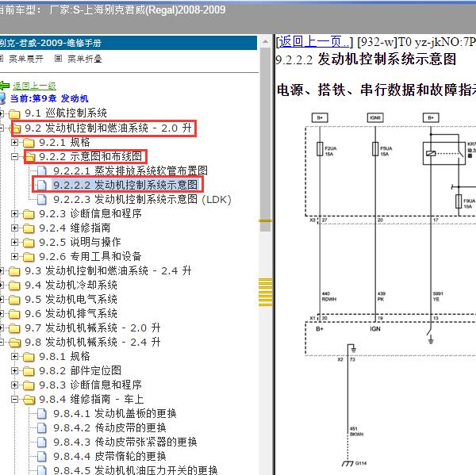This screenshot has width=476, height=475.
Task: Click the 9.3 发动机控制和燃油系统 2.4 升 folder icon
Action: (14, 270)
